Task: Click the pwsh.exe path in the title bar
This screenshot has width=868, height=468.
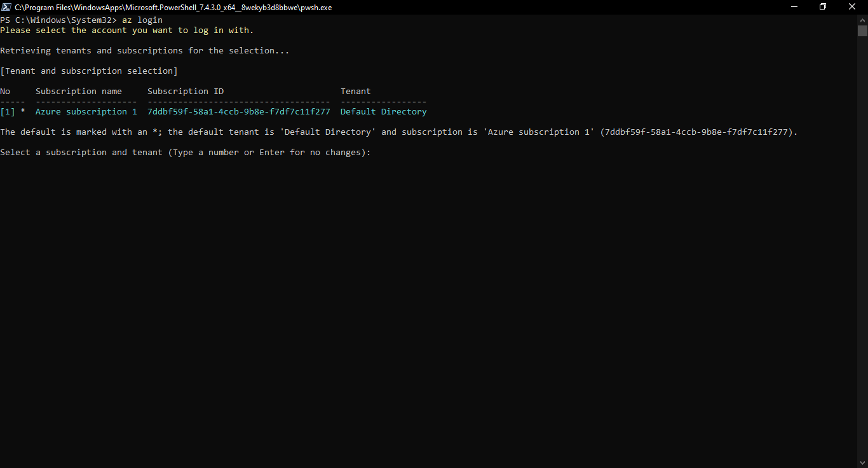Action: pyautogui.click(x=173, y=7)
